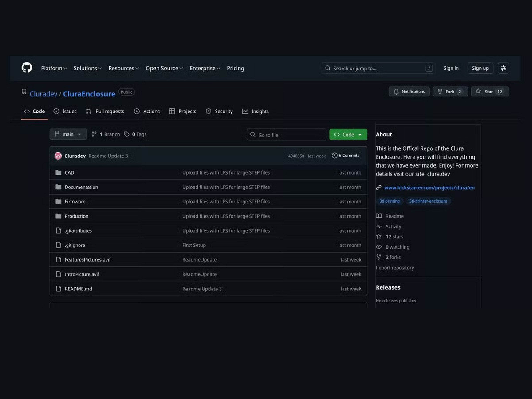Open the Firmware folder name

click(75, 202)
